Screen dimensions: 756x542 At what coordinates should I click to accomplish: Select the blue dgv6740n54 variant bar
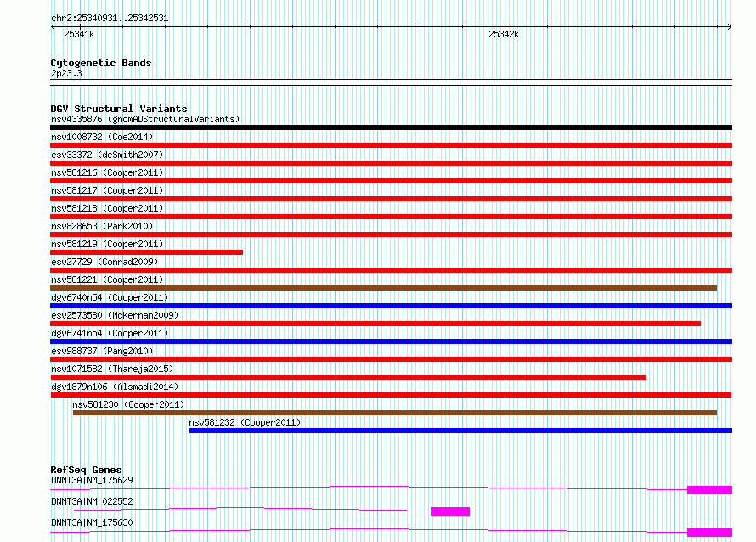point(391,306)
